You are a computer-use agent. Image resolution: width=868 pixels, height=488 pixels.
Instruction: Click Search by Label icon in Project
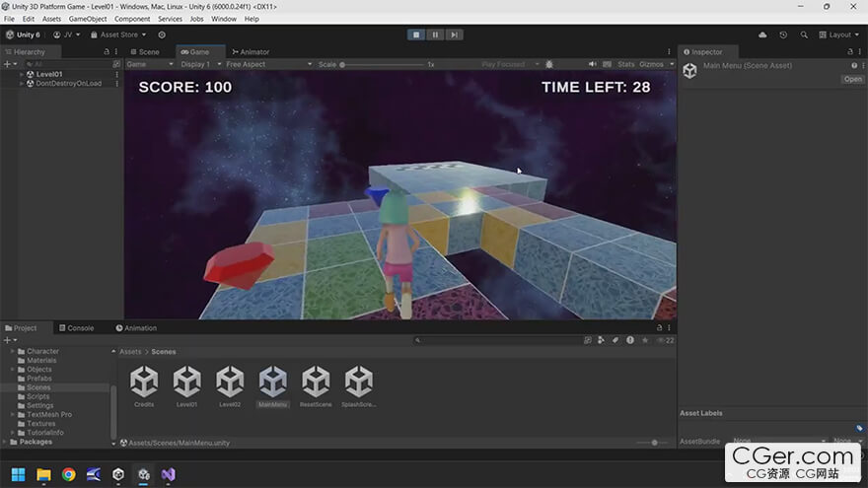click(615, 340)
